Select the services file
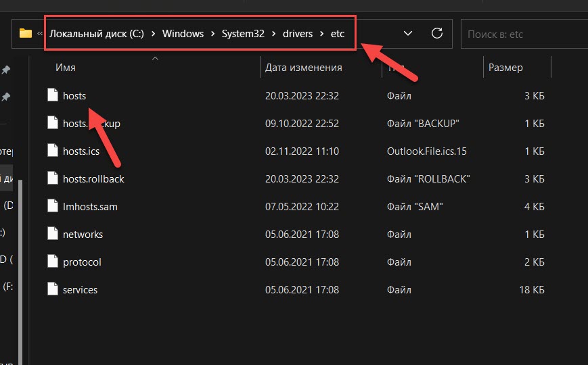Image resolution: width=588 pixels, height=365 pixels. point(80,290)
